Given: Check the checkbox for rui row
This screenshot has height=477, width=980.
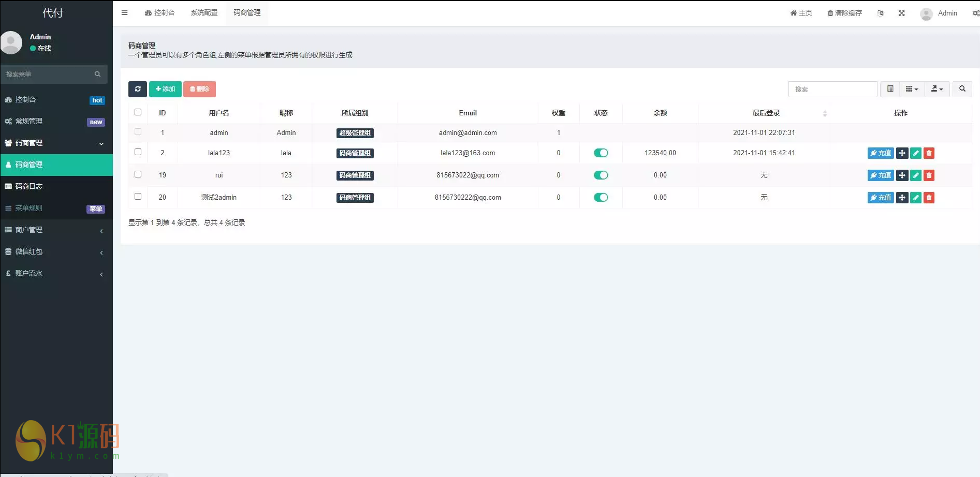Looking at the screenshot, I should click(138, 174).
